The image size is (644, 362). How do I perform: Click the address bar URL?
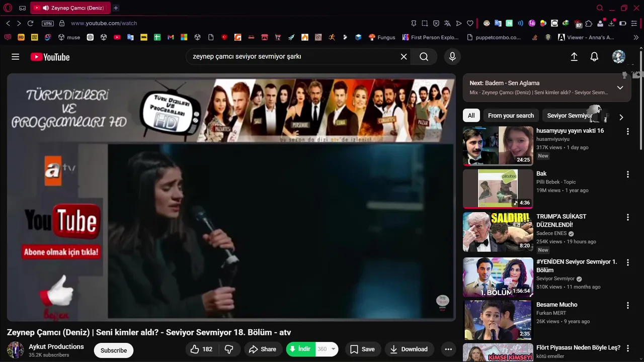[x=104, y=23]
